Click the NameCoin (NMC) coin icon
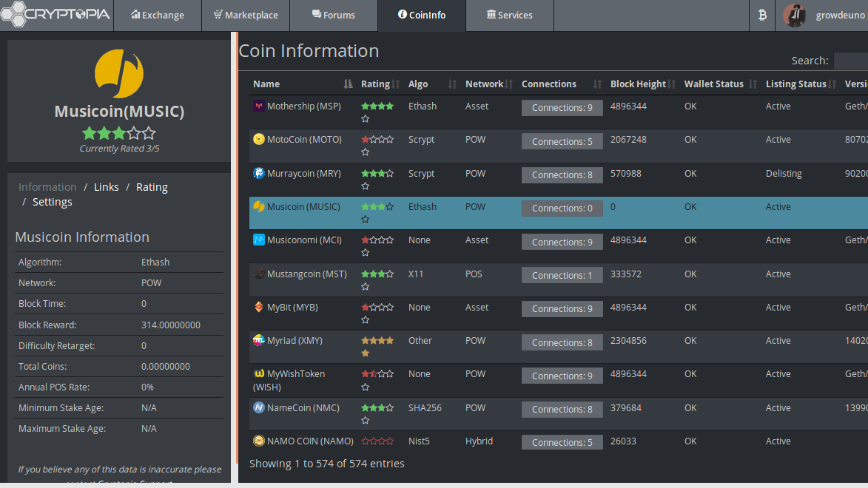 pyautogui.click(x=258, y=407)
